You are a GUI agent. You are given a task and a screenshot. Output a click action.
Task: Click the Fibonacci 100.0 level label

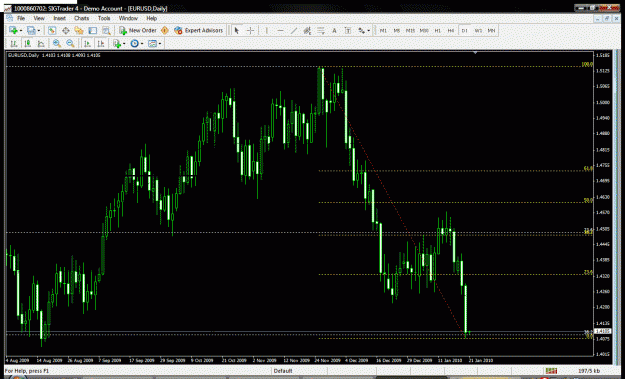coord(587,64)
